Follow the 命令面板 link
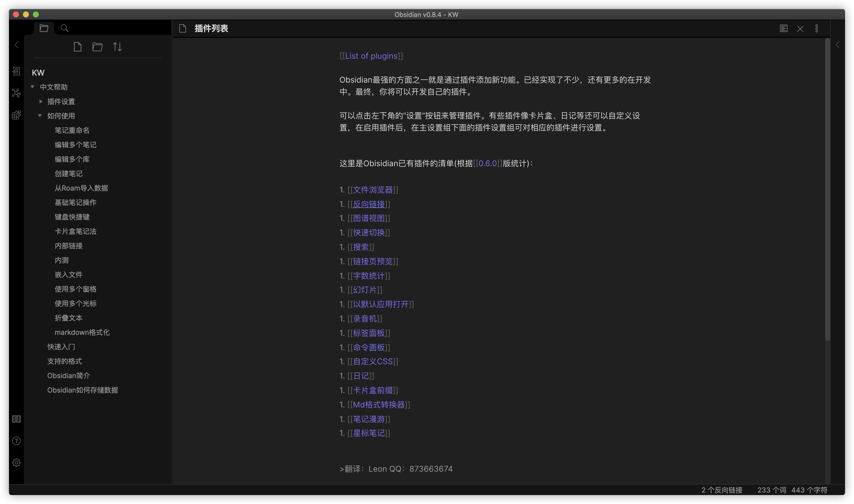854x504 pixels. pyautogui.click(x=369, y=348)
